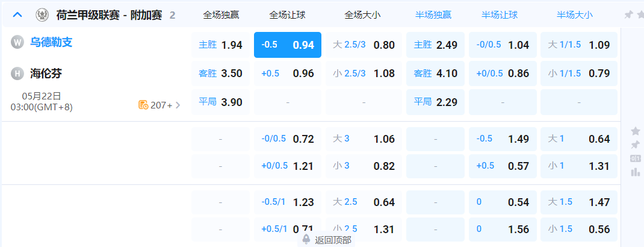This screenshot has width=644, height=247.
Task: Select half-time 小 1.5 at 0.56
Action: (578, 230)
